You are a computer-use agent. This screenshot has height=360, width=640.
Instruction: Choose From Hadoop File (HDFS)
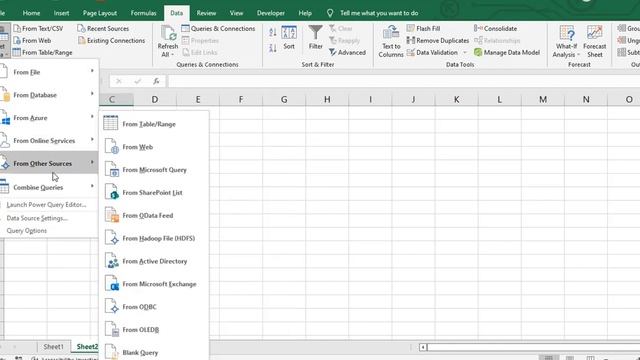(x=154, y=238)
